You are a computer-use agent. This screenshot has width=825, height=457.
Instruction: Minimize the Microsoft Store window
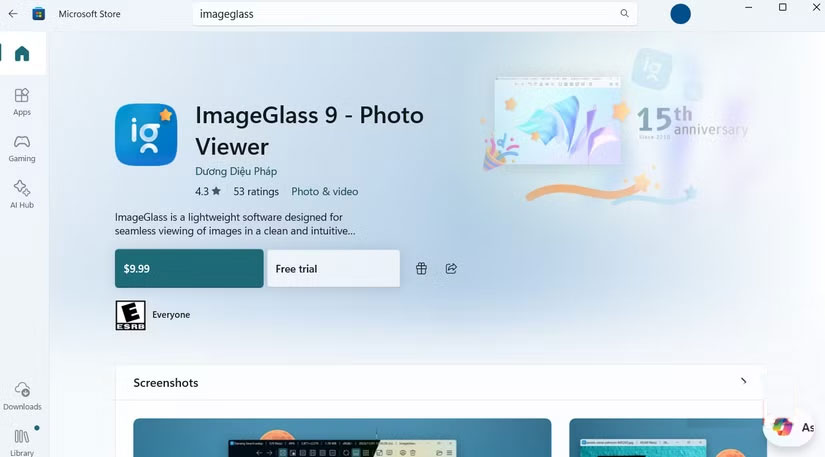749,7
